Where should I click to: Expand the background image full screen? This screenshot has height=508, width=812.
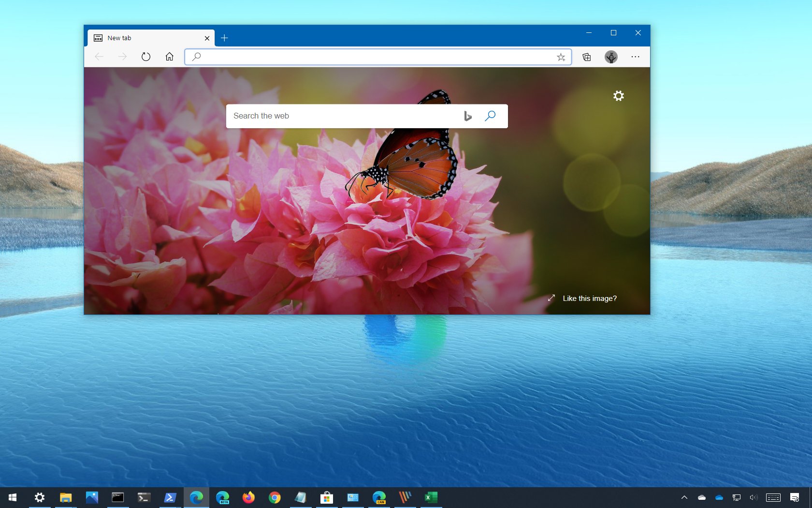551,298
